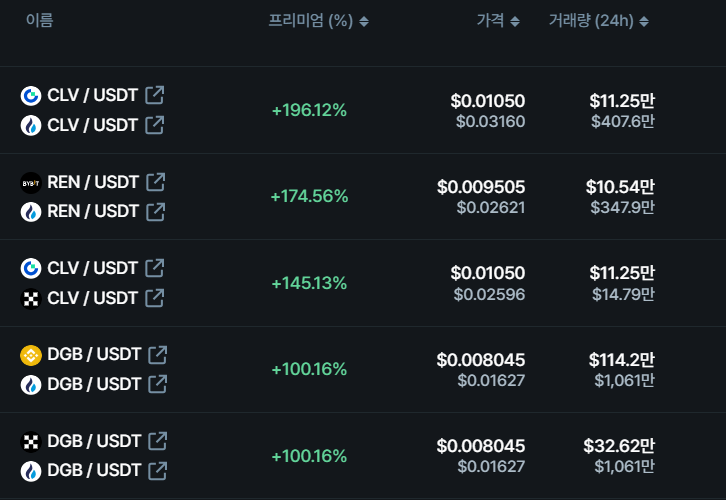Open external link for Bybit REN / USDT
Screen dimensions: 726x500
(x=156, y=182)
